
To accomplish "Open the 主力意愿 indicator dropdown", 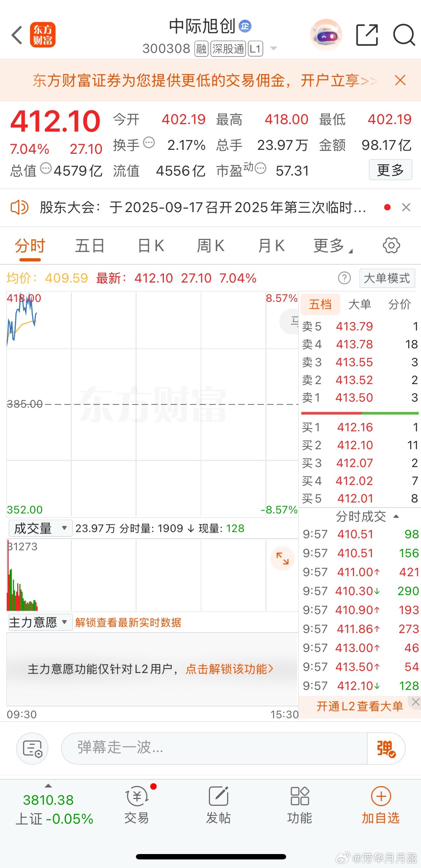I will tap(40, 622).
